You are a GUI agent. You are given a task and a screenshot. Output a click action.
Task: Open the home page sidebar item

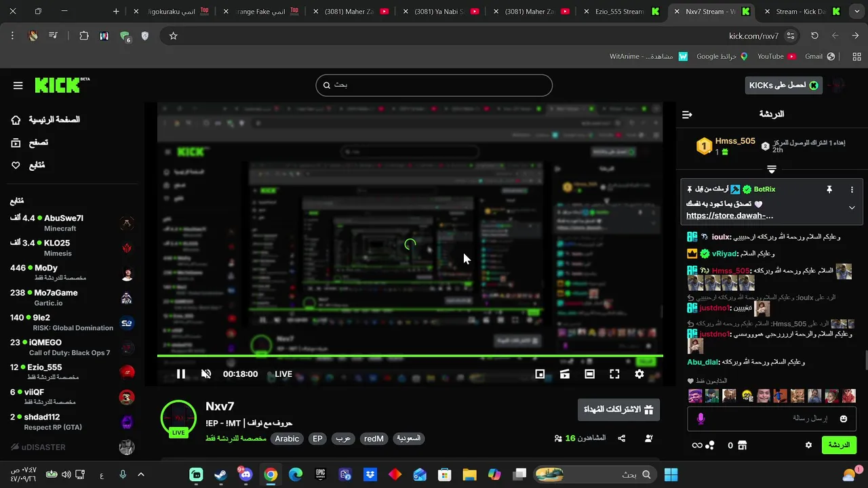click(x=45, y=120)
